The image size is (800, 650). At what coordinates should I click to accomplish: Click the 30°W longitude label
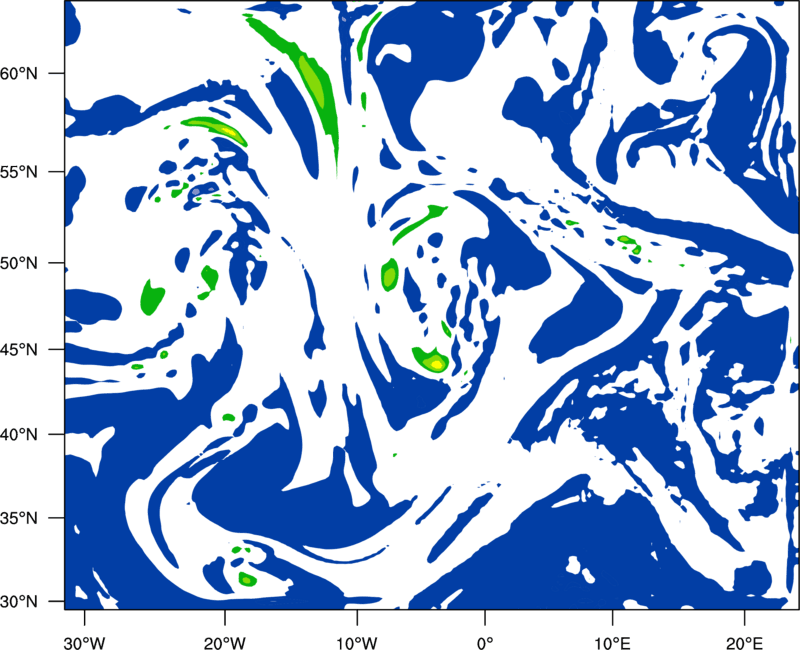(x=84, y=643)
